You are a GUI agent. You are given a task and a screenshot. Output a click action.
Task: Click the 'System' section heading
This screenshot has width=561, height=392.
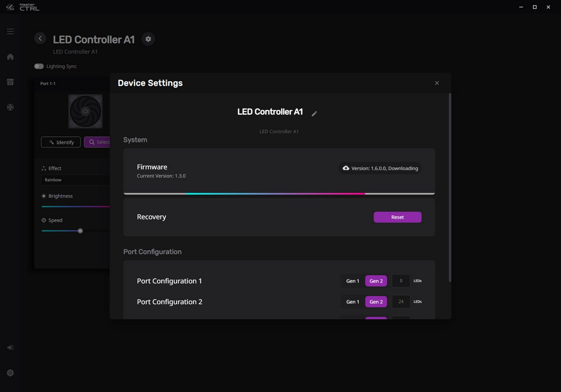point(135,140)
